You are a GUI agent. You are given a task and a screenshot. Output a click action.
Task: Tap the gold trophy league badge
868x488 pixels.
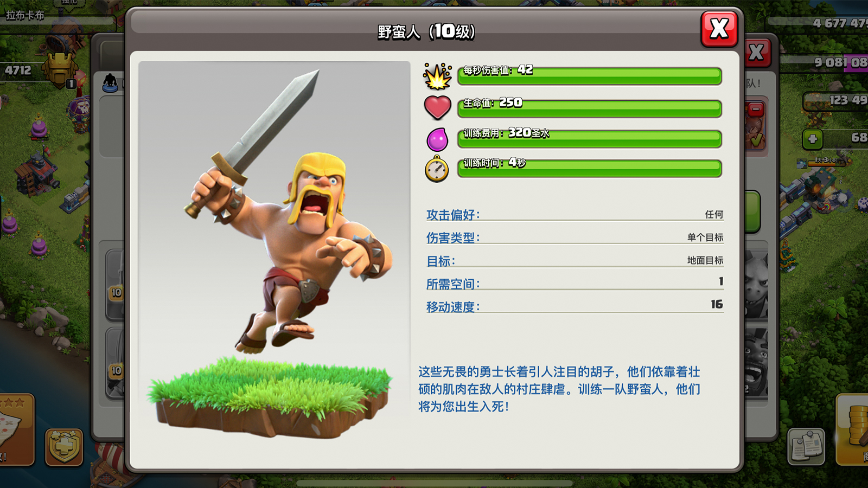click(x=60, y=71)
